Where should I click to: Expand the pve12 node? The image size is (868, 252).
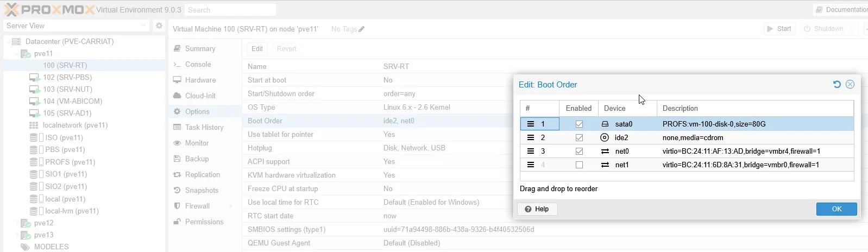click(x=17, y=223)
